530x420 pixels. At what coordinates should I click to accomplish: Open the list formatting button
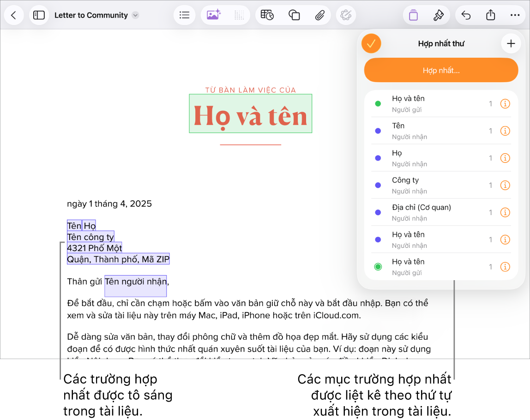click(184, 15)
